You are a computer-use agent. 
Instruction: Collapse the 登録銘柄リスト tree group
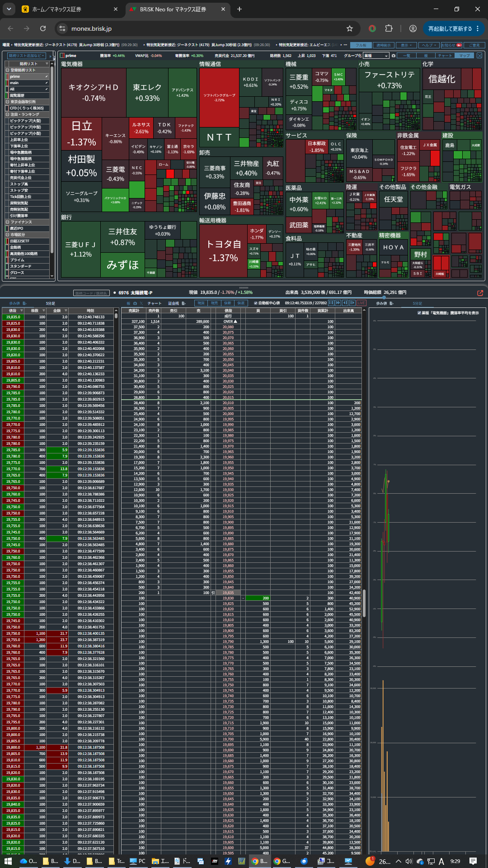(7, 70)
